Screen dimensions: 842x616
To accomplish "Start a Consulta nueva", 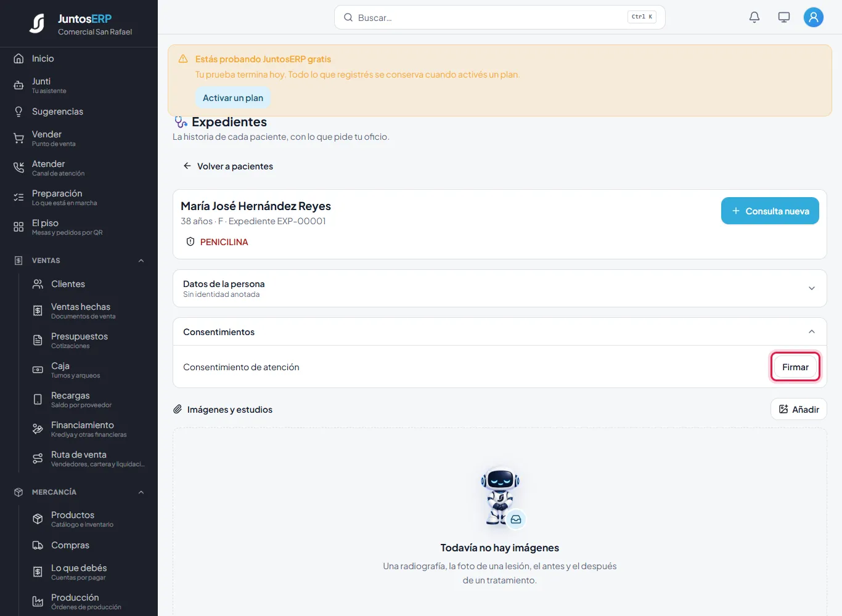I will [770, 211].
